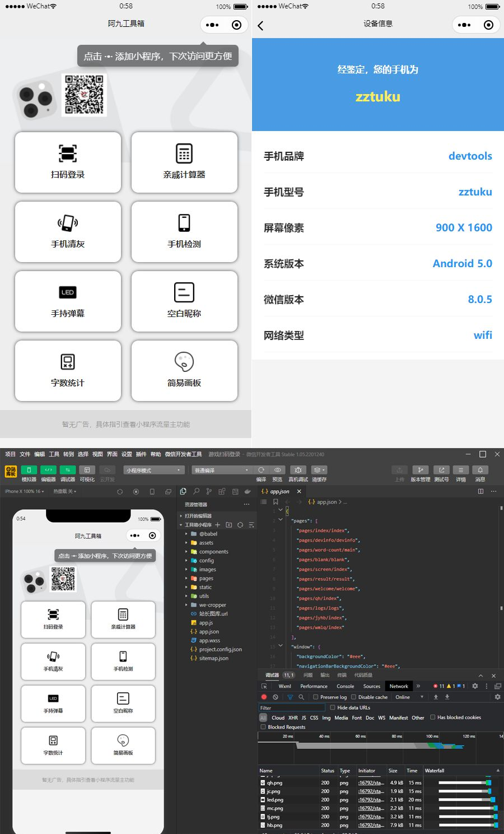Open the 普通编译 compile mode dropdown
Image resolution: width=504 pixels, height=834 pixels.
222,470
